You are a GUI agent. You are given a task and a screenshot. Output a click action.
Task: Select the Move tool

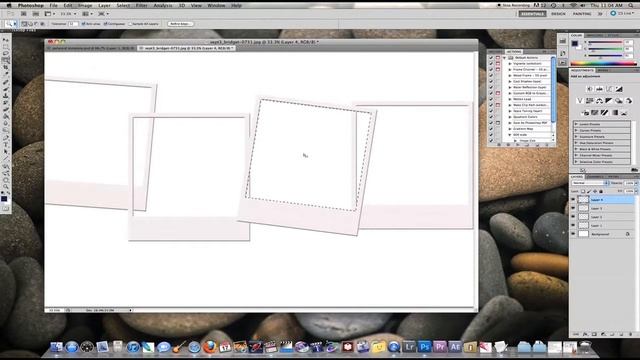point(6,40)
